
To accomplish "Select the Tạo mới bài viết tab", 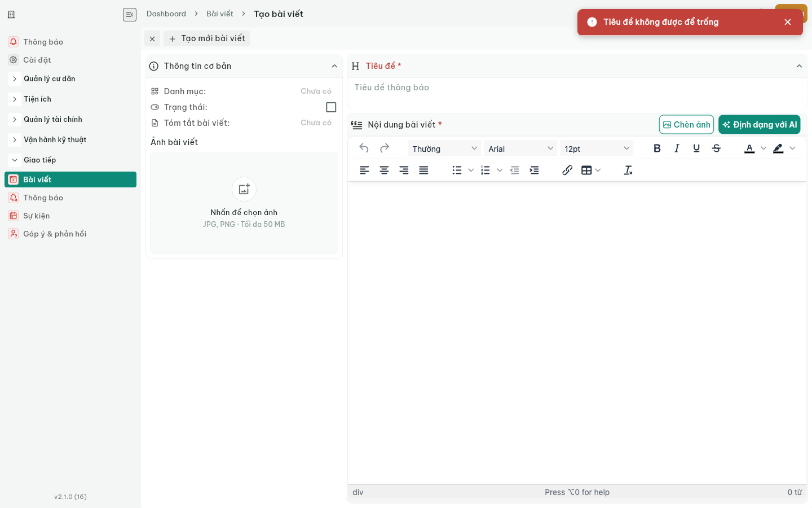I will [207, 38].
